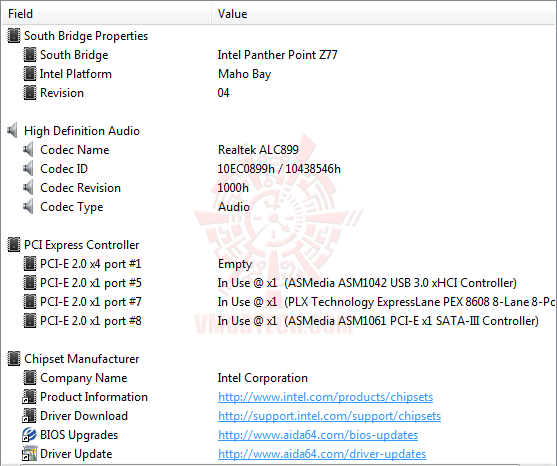Select the Product Information field label
557x466 pixels.
[x=94, y=397]
